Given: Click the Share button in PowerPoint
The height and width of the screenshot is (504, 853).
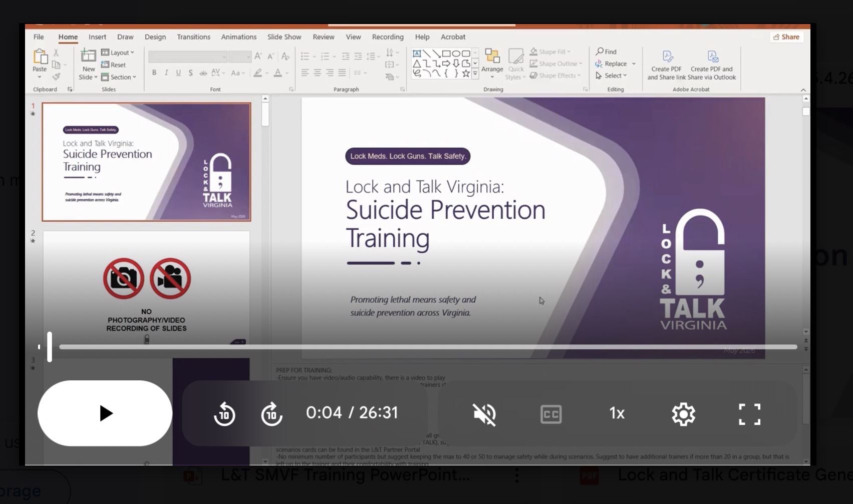Looking at the screenshot, I should pyautogui.click(x=786, y=37).
